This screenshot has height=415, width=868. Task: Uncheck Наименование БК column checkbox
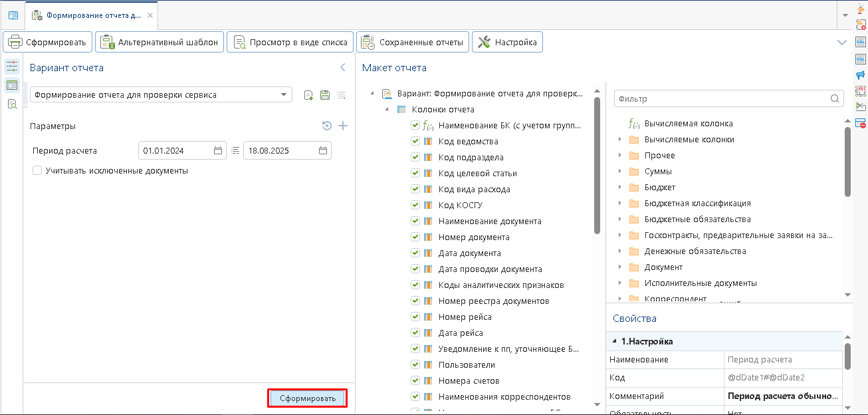coord(415,125)
